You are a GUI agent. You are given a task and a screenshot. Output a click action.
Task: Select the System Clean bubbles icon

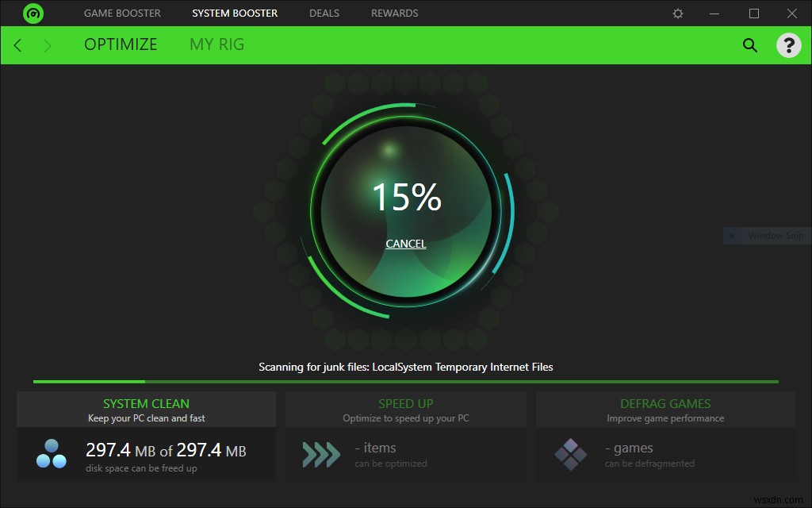click(x=51, y=453)
